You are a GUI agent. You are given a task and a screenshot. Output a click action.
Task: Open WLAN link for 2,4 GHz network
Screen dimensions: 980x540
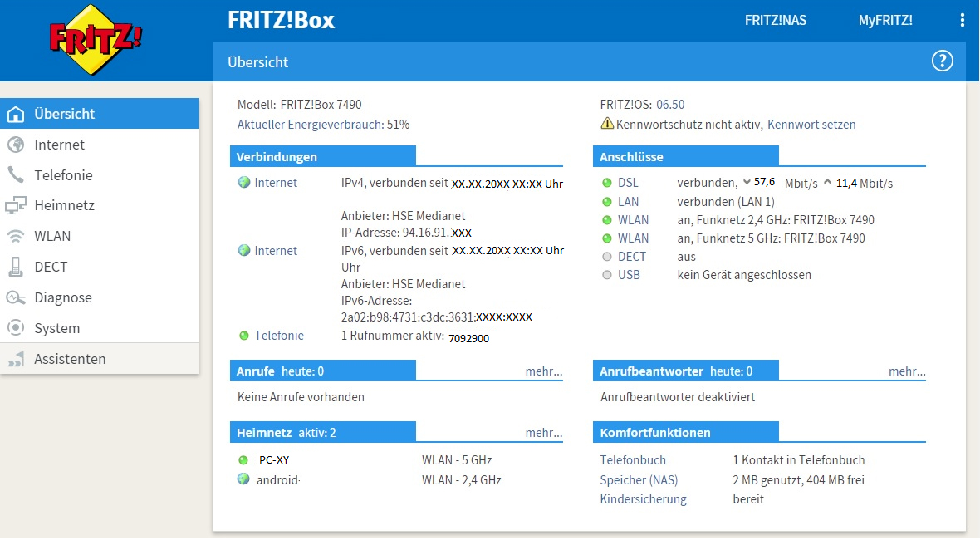pos(633,220)
